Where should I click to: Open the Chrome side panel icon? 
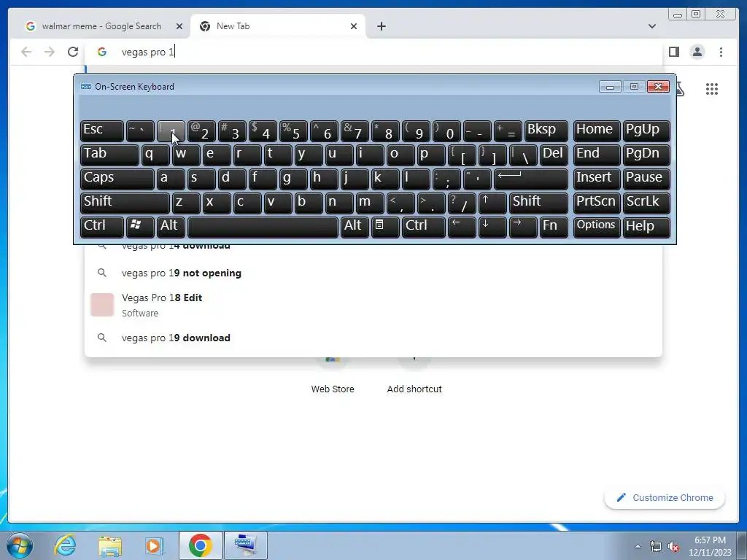click(673, 52)
